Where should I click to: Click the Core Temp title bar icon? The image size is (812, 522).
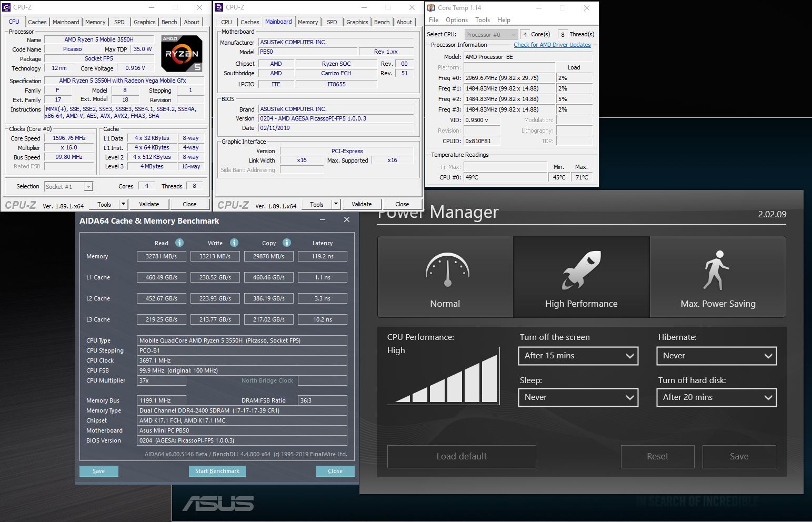coord(431,8)
